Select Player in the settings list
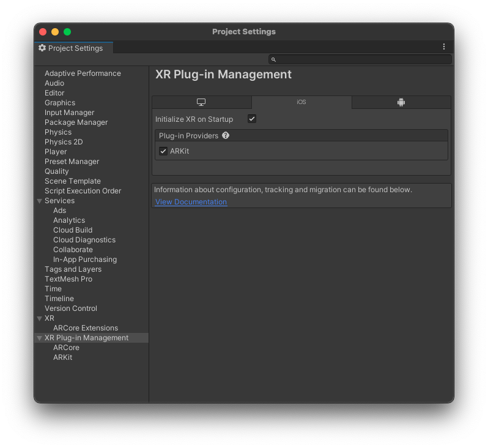The image size is (488, 448). pos(56,152)
